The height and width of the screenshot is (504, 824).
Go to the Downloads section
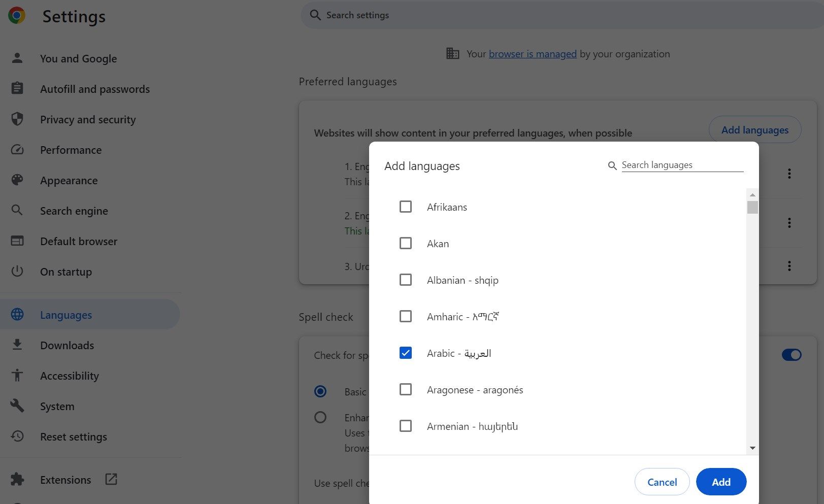pyautogui.click(x=67, y=345)
